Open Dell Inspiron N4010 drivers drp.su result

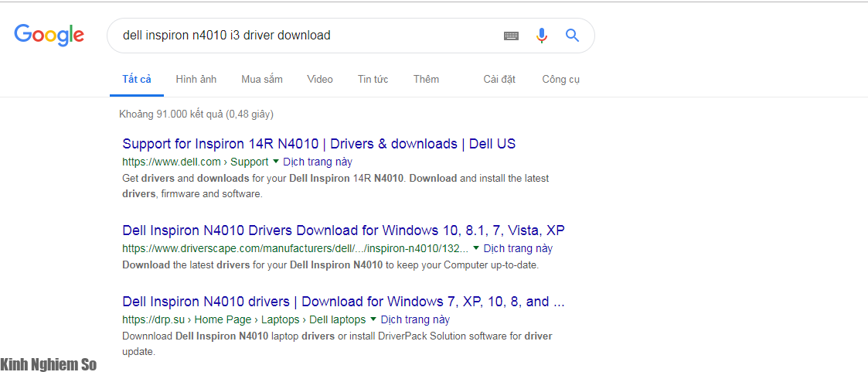coord(343,302)
